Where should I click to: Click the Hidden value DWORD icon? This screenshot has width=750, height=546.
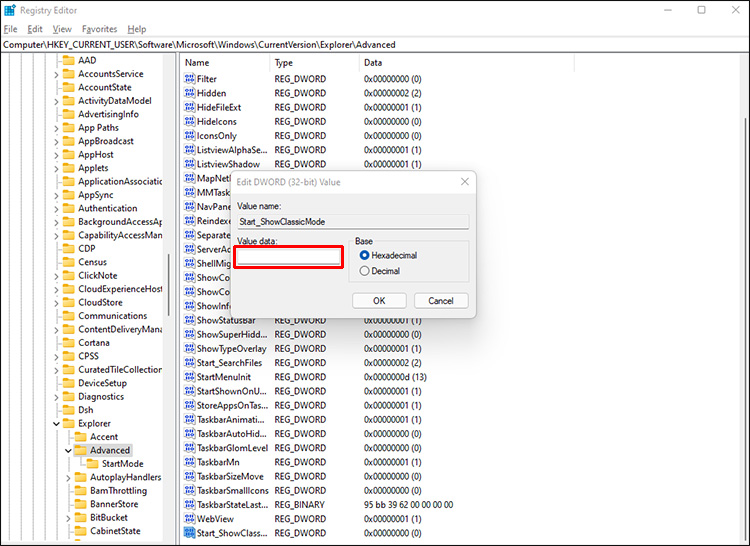[x=189, y=93]
